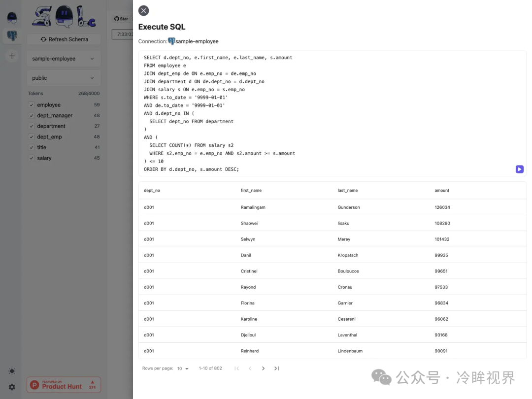Click the Tokens 268/4000 counter
Viewport: 532px width, 399px height.
point(64,93)
